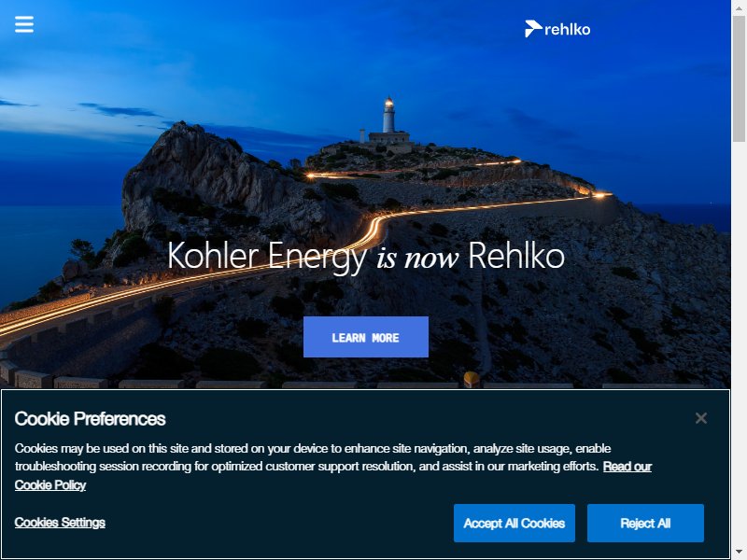
Task: Click the Rehlko word in the headline
Action: pyautogui.click(x=516, y=256)
